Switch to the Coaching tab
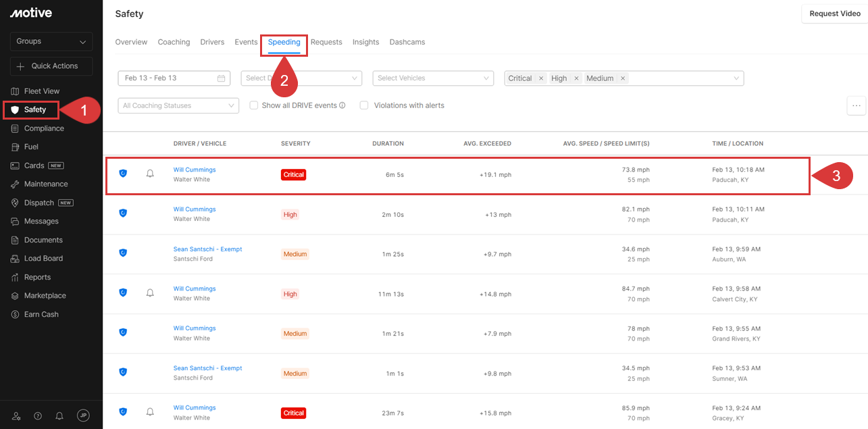 click(x=174, y=42)
